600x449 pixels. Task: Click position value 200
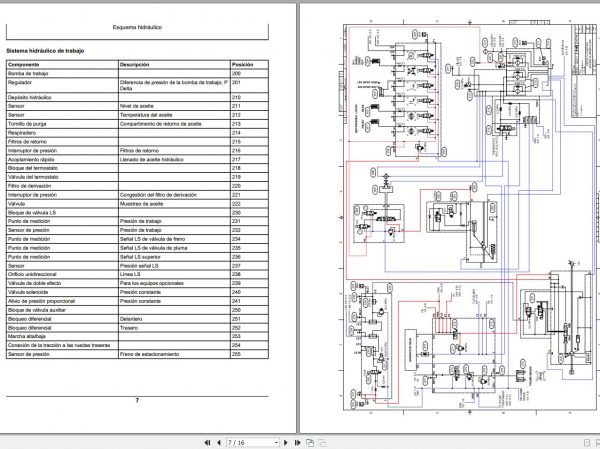(236, 73)
